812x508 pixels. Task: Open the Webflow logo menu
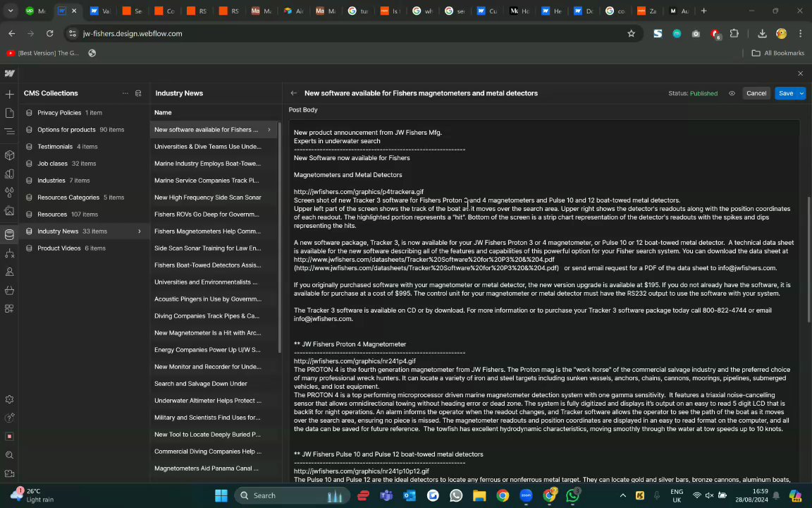tap(9, 73)
